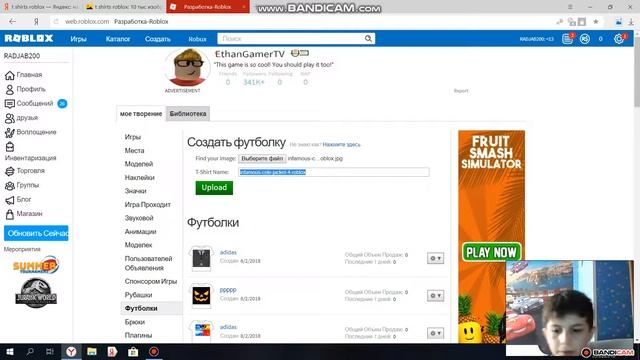The image size is (640, 360).
Task: Select Игры in the creations list
Action: 133,137
